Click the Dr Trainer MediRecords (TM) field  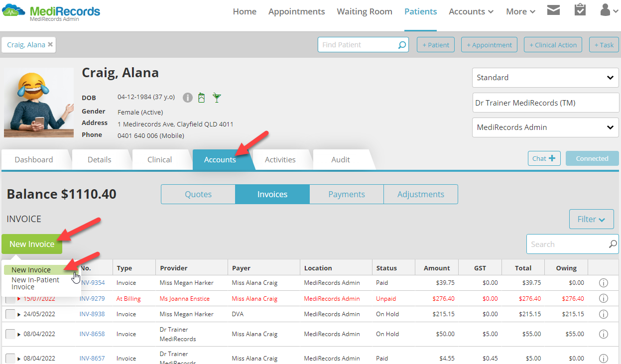click(545, 103)
